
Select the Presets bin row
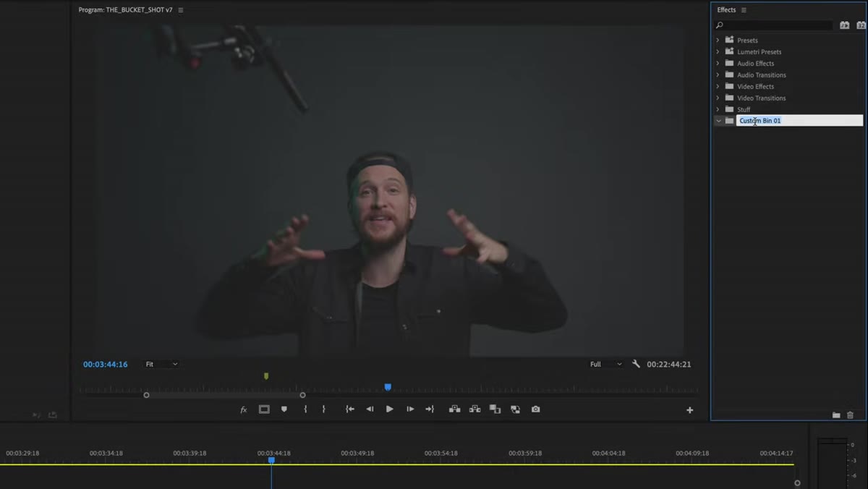click(x=788, y=41)
